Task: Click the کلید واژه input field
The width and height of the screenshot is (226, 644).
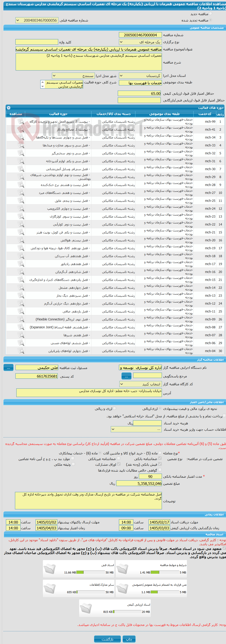Action: tap(37, 42)
